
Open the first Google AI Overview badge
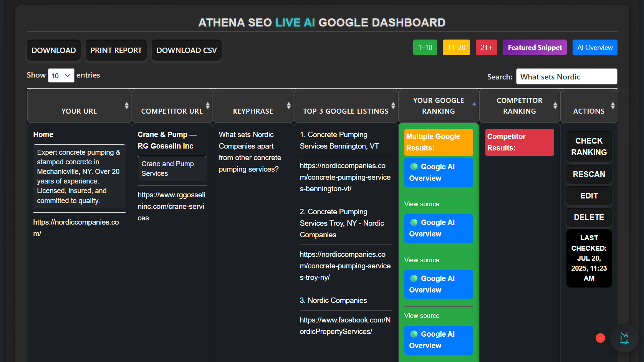pos(439,173)
